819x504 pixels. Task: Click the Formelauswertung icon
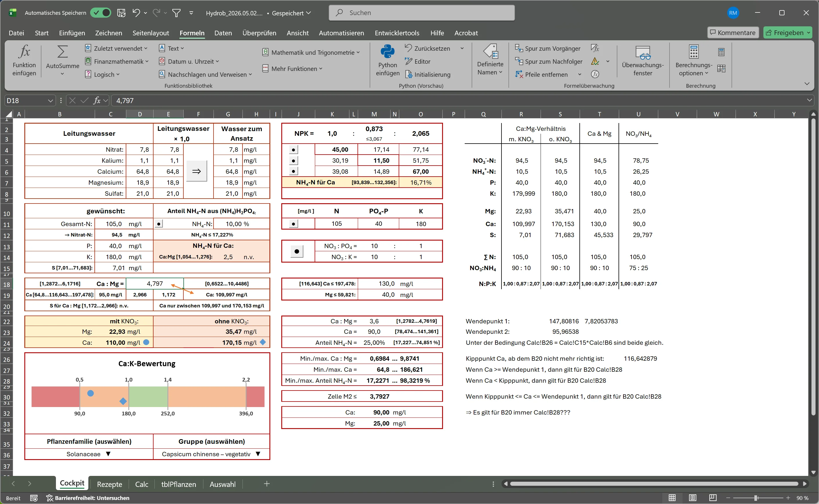pyautogui.click(x=595, y=74)
